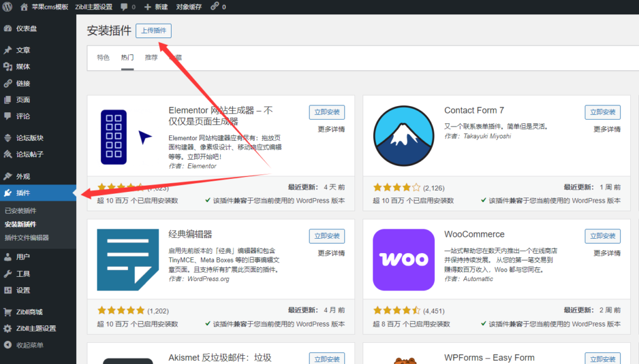639x364 pixels.
Task: Open the WordPress.org author link
Action: pyautogui.click(x=208, y=279)
